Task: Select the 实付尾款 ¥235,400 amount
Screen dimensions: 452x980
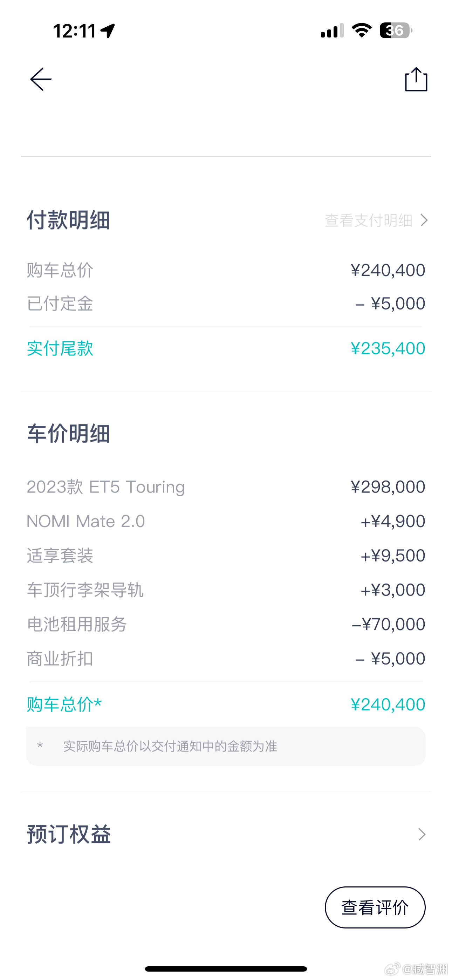Action: [388, 348]
